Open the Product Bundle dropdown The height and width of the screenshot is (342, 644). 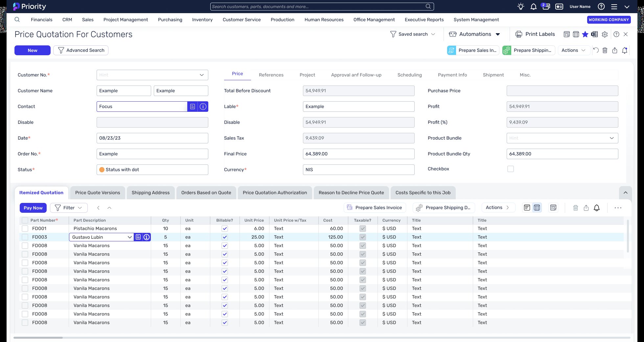coord(611,138)
